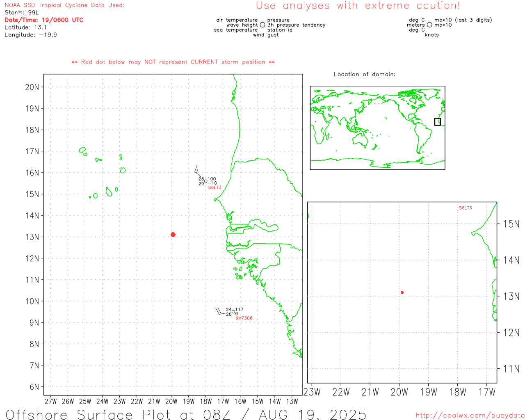Click the 'Red dot below may NOT represent' notice
Image resolution: width=525 pixels, height=420 pixels.
point(173,62)
